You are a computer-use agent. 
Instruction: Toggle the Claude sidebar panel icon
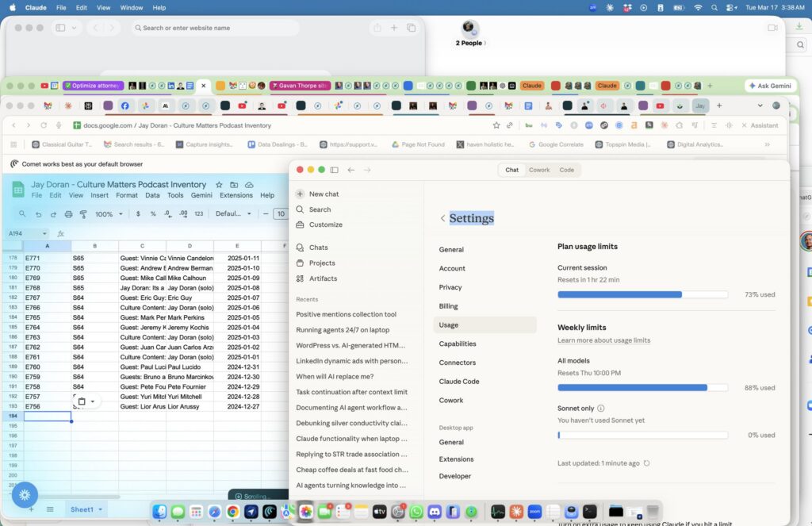tap(334, 170)
